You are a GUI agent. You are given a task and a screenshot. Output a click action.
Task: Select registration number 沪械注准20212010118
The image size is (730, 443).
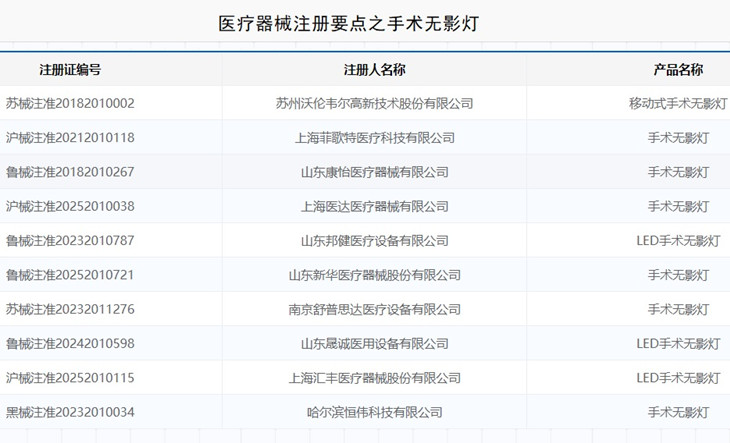(x=70, y=137)
